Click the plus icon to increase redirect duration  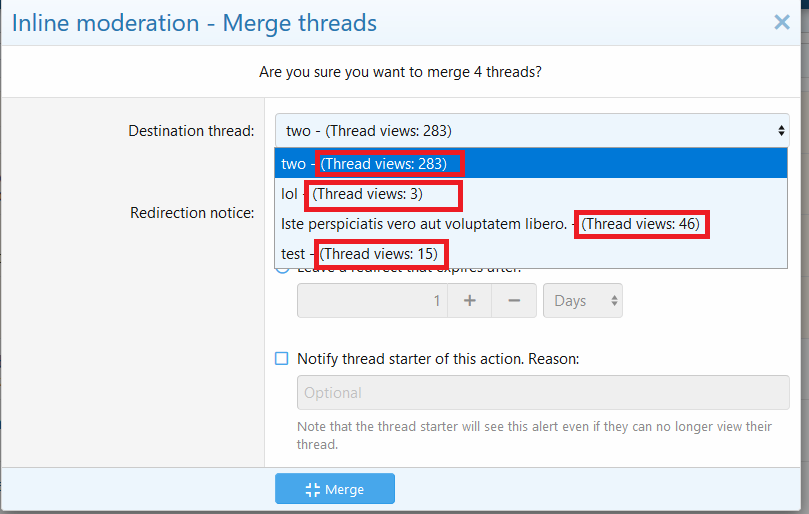(x=469, y=301)
